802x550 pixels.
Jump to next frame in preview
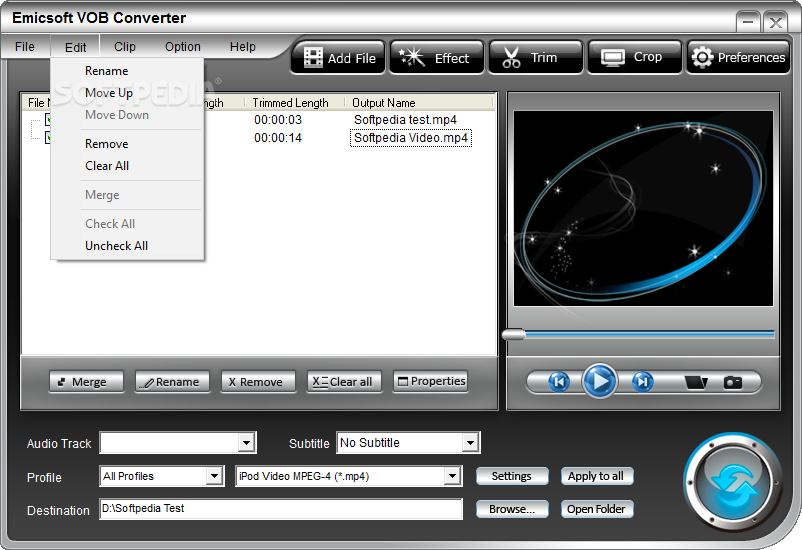pos(642,382)
